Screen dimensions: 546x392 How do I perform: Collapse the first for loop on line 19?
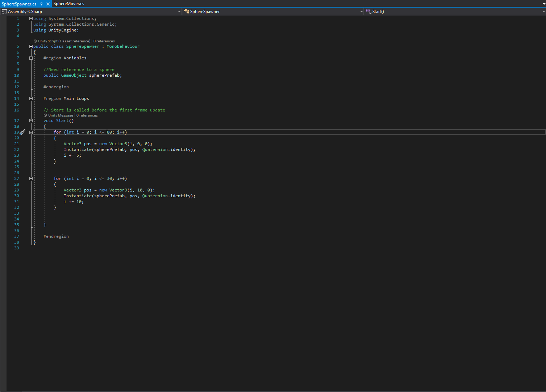31,132
